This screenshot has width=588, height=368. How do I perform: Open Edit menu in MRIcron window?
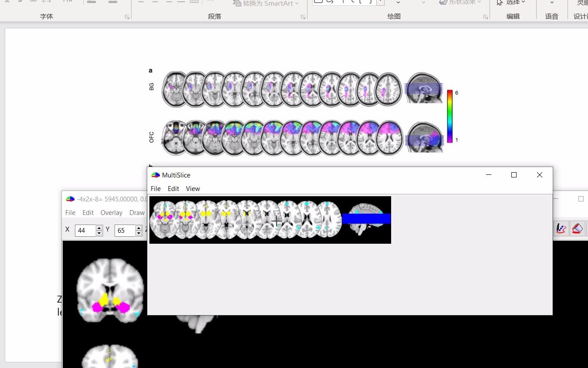coord(88,213)
